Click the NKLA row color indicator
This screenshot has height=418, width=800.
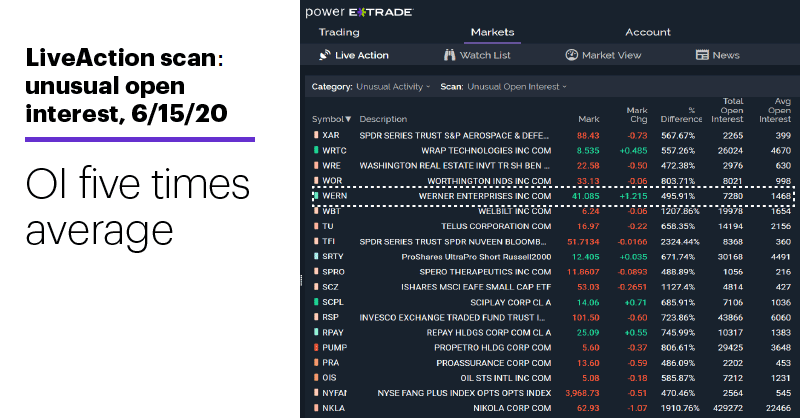tap(316, 408)
